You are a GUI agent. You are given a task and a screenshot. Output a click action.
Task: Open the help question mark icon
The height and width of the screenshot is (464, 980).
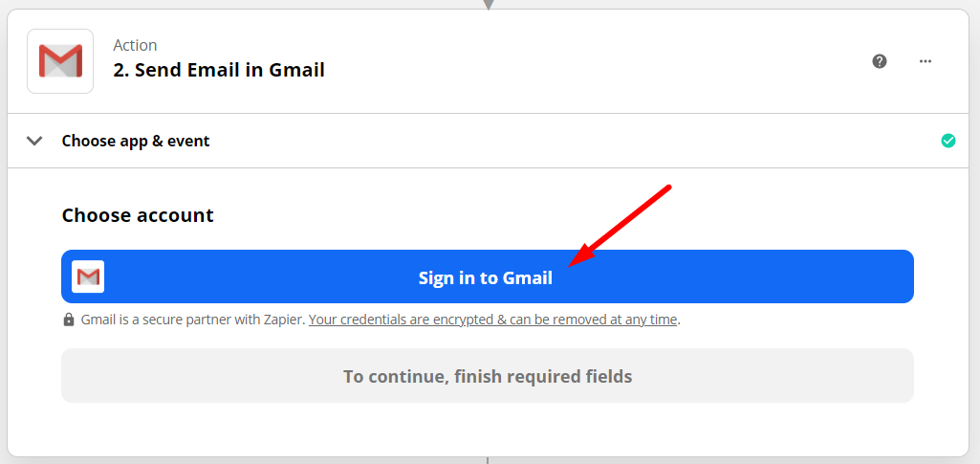click(880, 61)
